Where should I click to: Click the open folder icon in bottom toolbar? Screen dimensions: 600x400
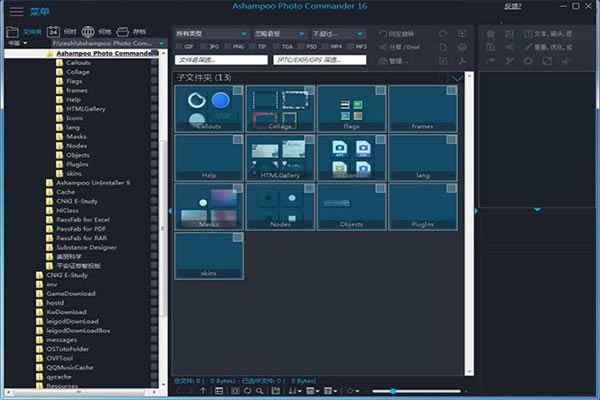point(276,391)
